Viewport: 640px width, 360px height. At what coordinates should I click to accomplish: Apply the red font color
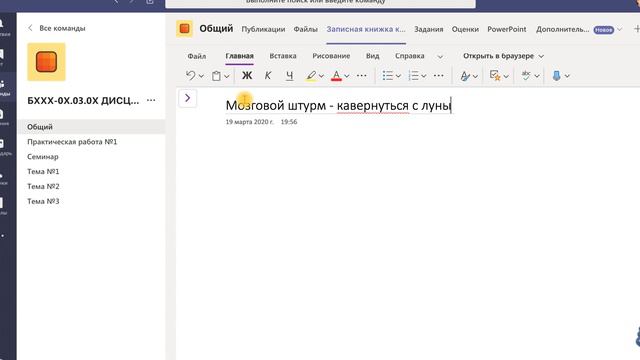(336, 76)
